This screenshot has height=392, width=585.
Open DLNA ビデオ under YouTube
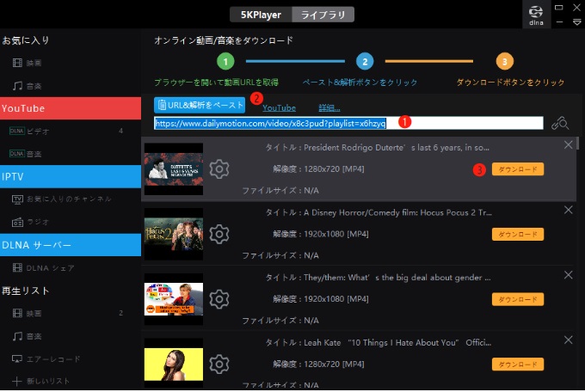[x=29, y=131]
